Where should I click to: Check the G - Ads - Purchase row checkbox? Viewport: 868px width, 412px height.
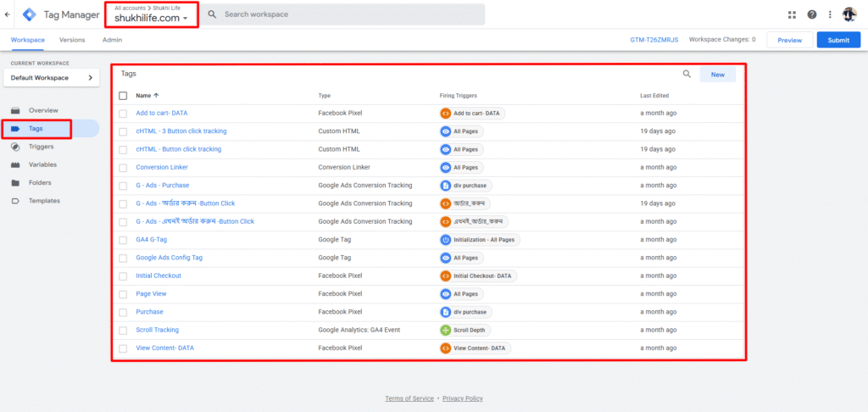click(123, 186)
